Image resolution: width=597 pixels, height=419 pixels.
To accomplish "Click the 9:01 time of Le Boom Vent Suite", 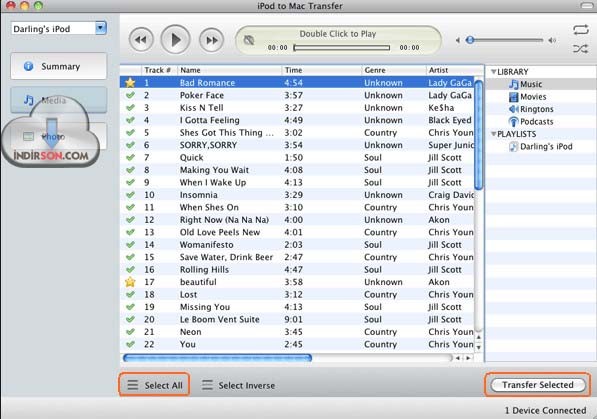I will point(294,319).
